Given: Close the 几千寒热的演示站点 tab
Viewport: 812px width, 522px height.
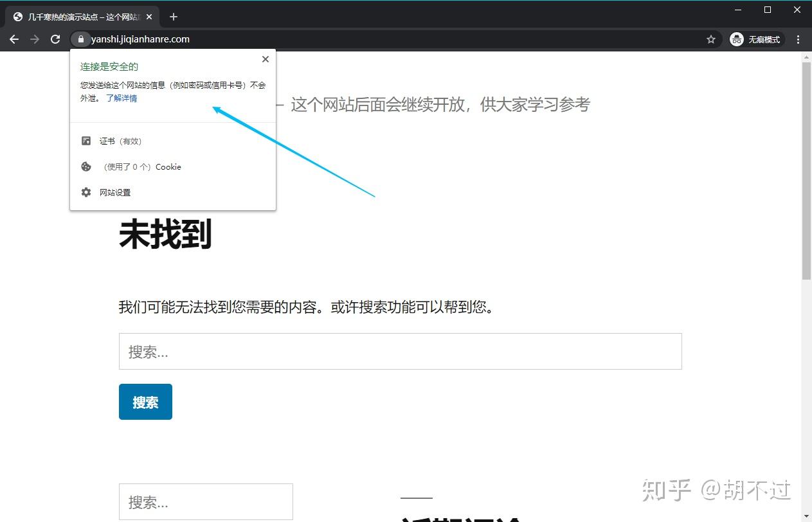Looking at the screenshot, I should coord(149,17).
